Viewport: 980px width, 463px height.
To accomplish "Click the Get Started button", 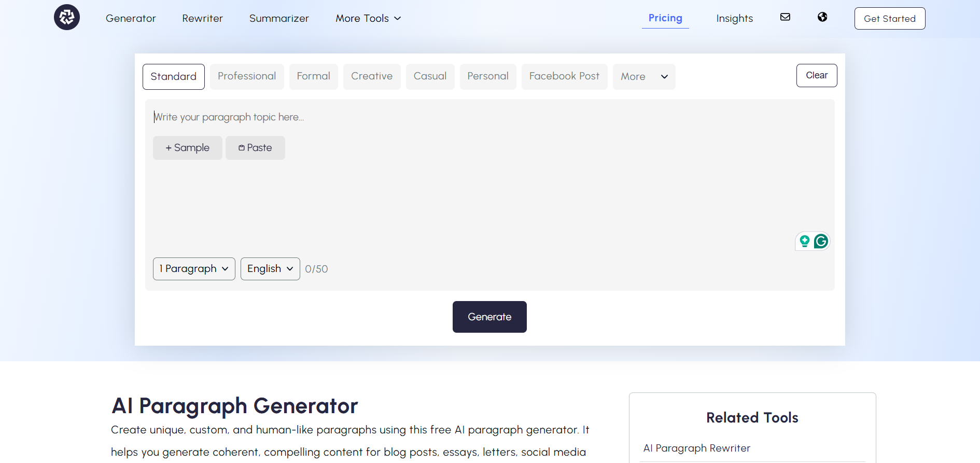I will point(890,18).
